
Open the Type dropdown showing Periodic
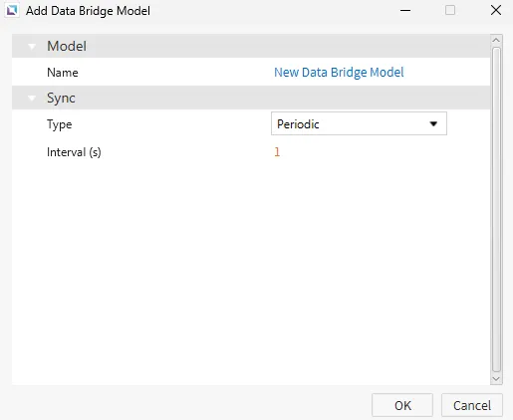click(x=359, y=123)
